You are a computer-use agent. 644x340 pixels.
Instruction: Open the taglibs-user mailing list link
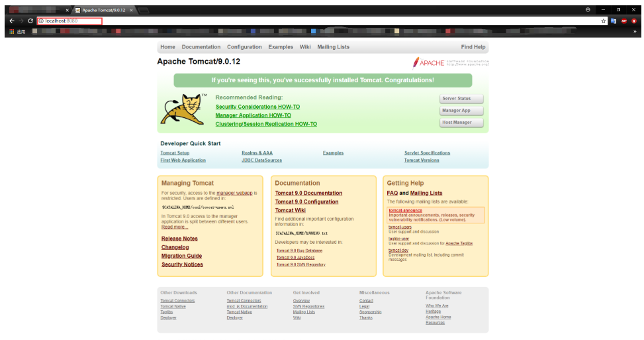tap(399, 239)
